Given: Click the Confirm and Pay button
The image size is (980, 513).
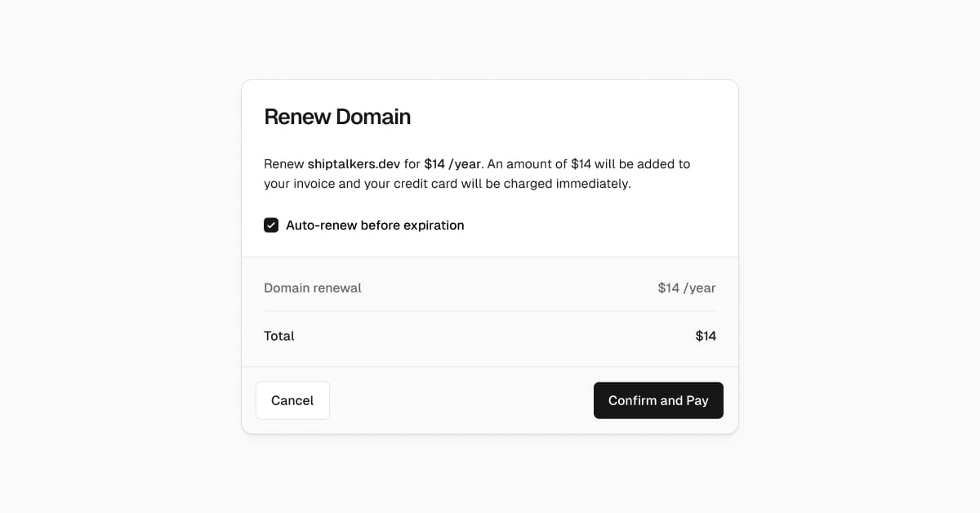Looking at the screenshot, I should [x=658, y=400].
